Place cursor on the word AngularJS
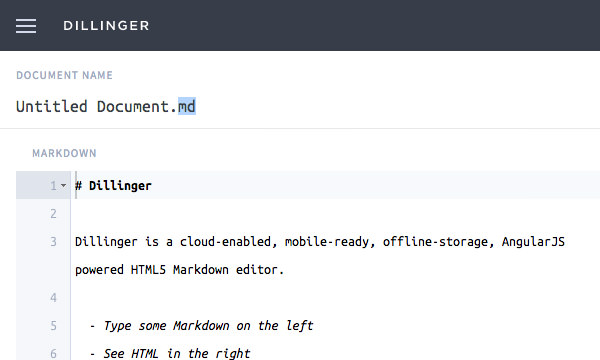Image resolution: width=600 pixels, height=360 pixels. point(533,242)
